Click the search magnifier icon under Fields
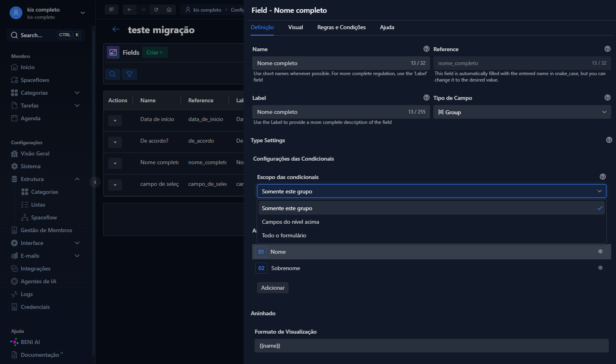Screen dimensions: 616x364 point(113,74)
